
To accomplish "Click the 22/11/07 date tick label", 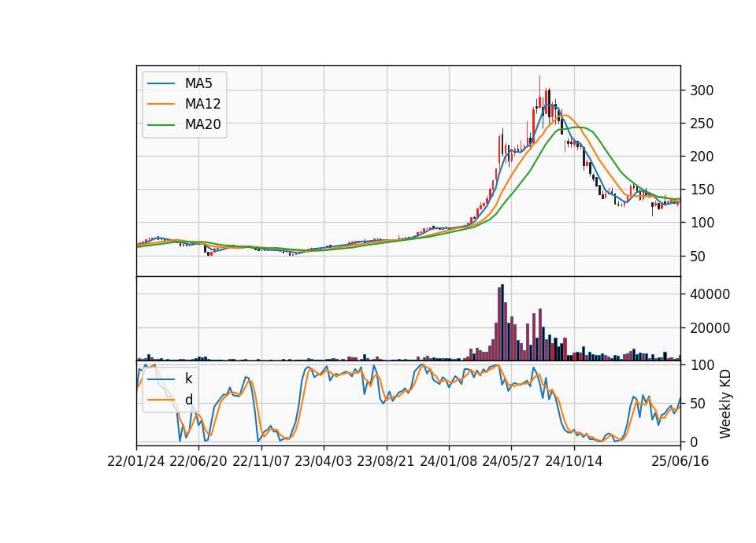I will coord(261,461).
